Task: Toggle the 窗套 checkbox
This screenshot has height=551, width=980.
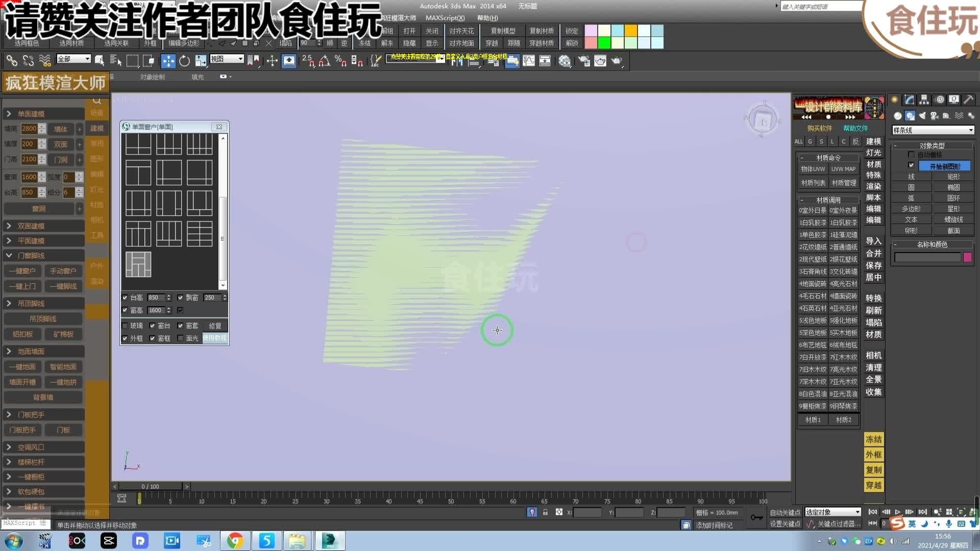Action: pyautogui.click(x=180, y=325)
